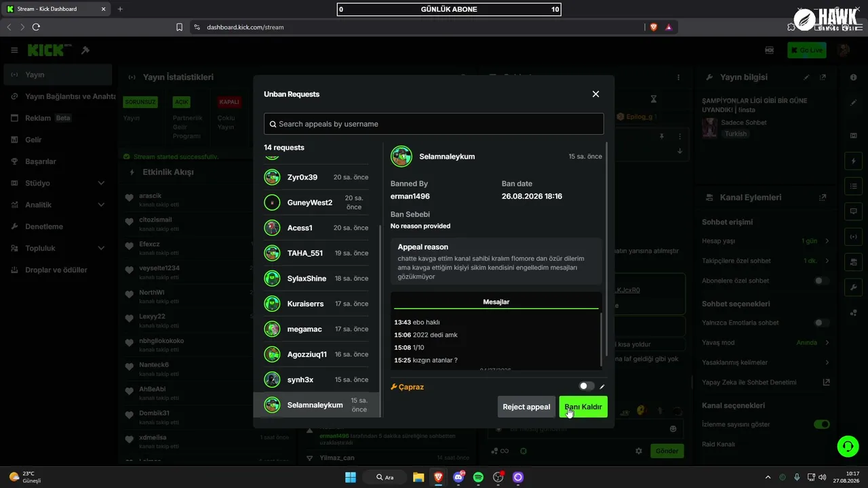The height and width of the screenshot is (488, 868).
Task: Open the Takipçilere özel sohbet chevron
Action: (x=827, y=261)
